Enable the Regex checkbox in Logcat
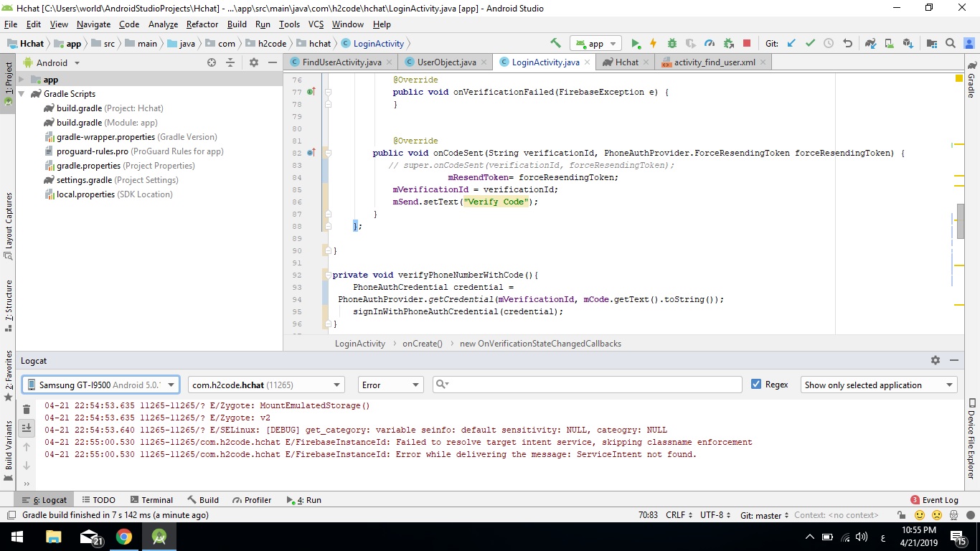This screenshot has height=551, width=980. point(758,385)
